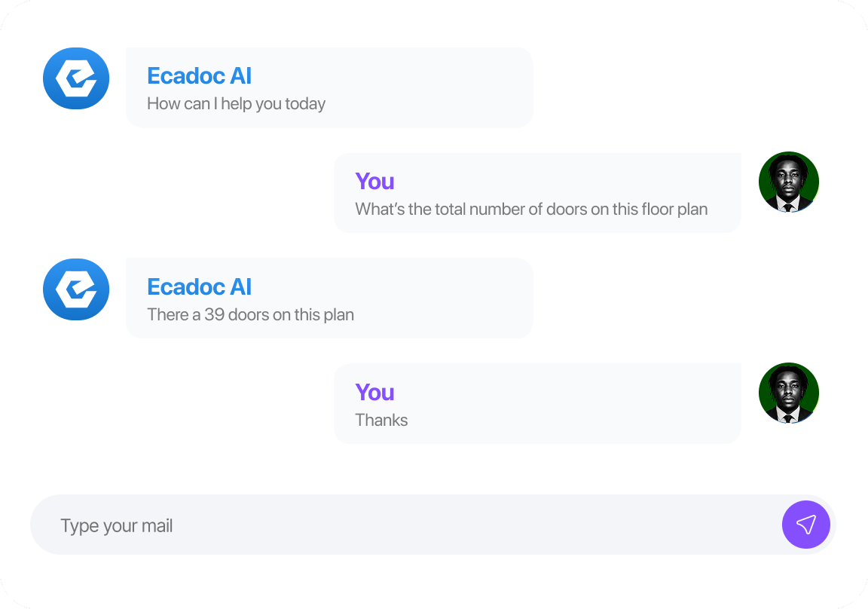The height and width of the screenshot is (609, 868).
Task: Select the "What's the total number of doors" text
Action: [482, 210]
